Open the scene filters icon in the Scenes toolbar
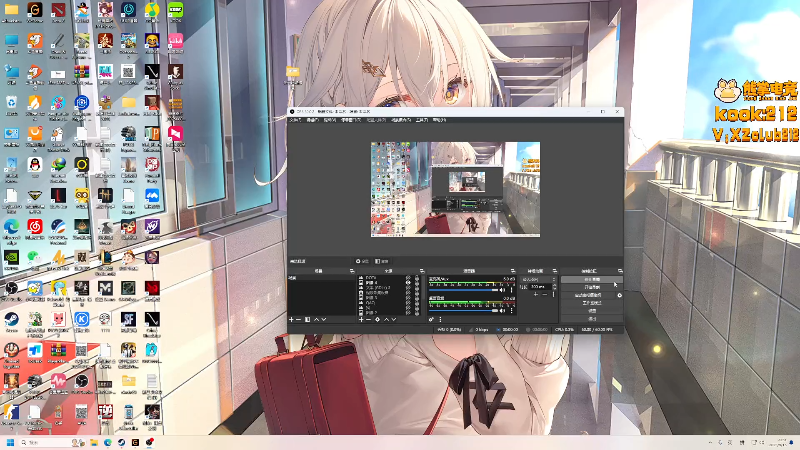 (308, 319)
